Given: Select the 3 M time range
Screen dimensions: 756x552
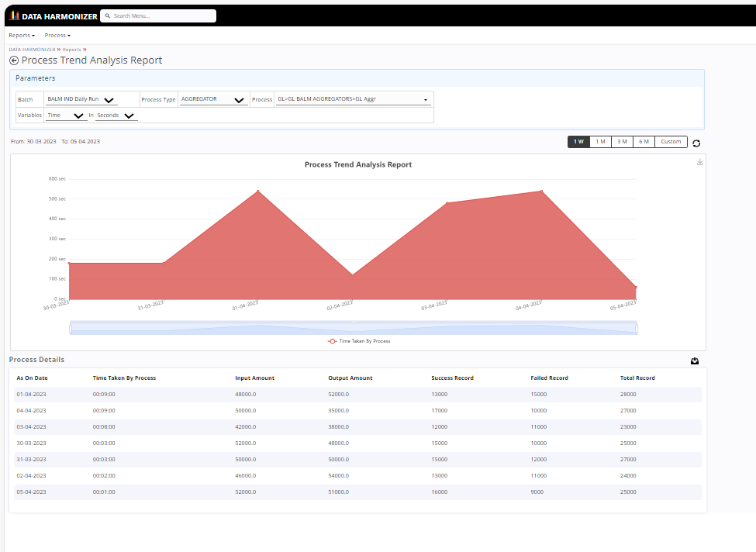Looking at the screenshot, I should (622, 142).
